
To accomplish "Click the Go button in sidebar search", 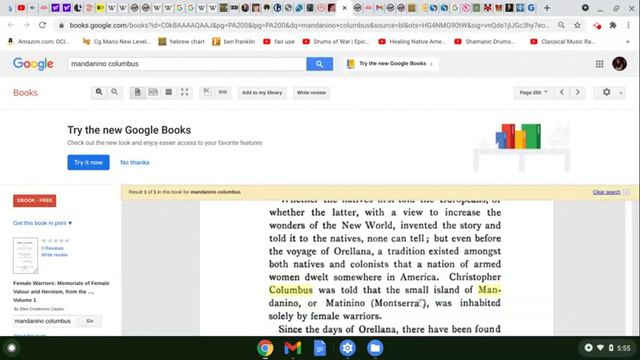I will tap(90, 321).
